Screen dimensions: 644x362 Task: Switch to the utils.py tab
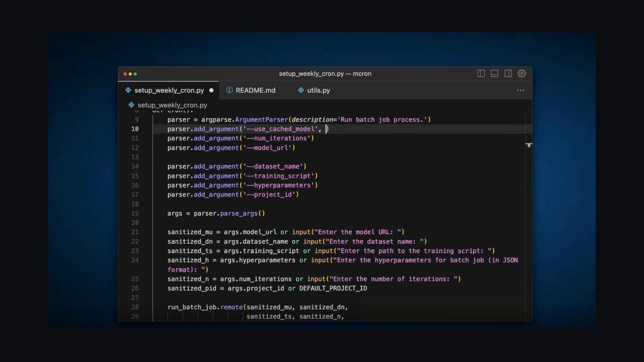[x=314, y=91]
